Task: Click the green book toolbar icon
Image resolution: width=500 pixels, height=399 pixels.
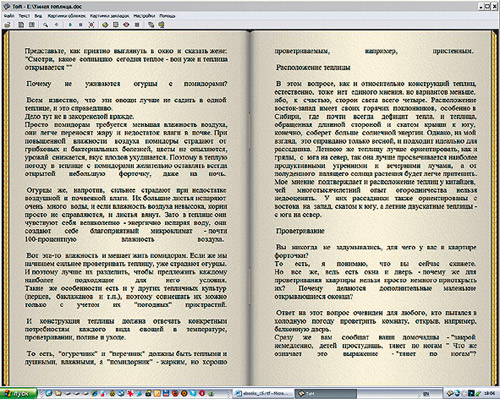Action: [x=105, y=25]
